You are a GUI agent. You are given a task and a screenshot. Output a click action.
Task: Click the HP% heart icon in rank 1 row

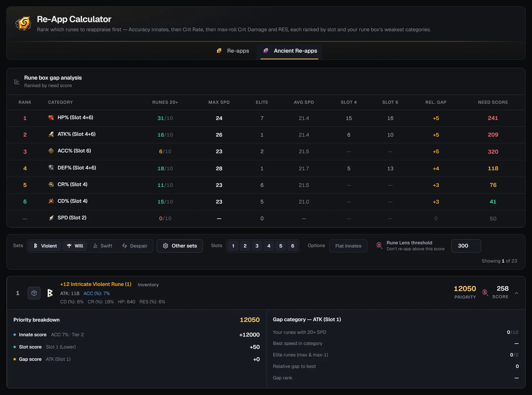pyautogui.click(x=51, y=118)
